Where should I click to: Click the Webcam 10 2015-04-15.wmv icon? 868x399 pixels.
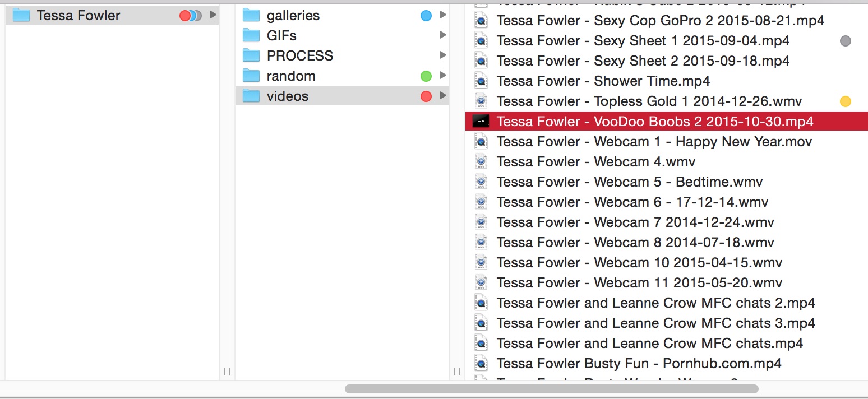pos(481,263)
